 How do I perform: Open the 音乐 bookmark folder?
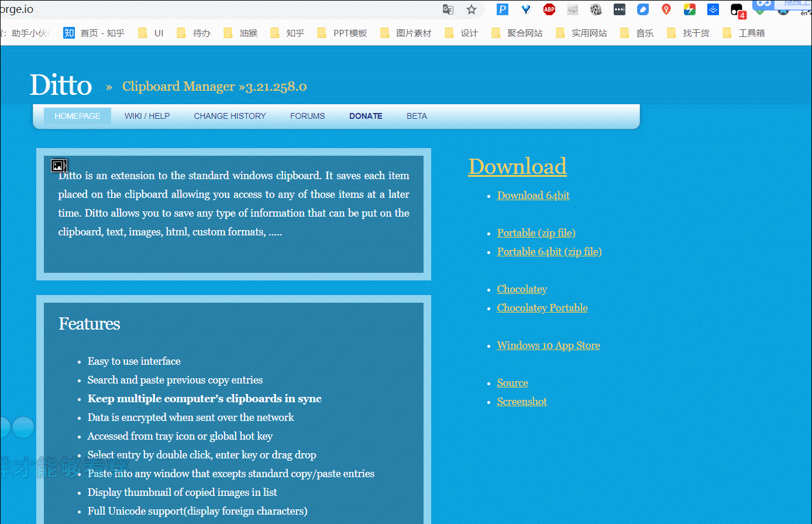pos(637,33)
